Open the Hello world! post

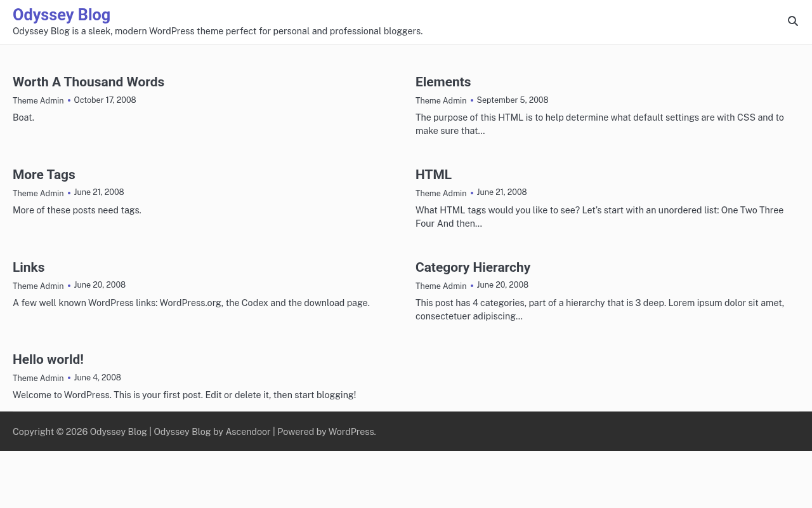click(x=48, y=359)
